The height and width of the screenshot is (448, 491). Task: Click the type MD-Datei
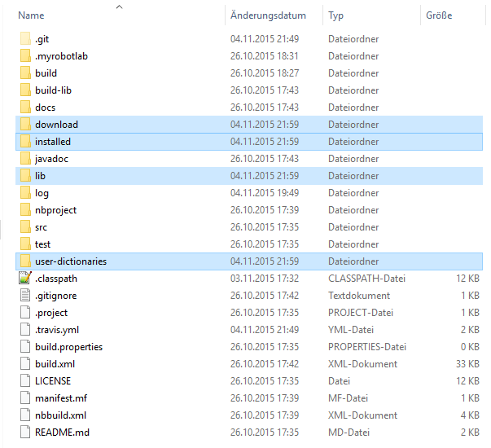pos(349,433)
